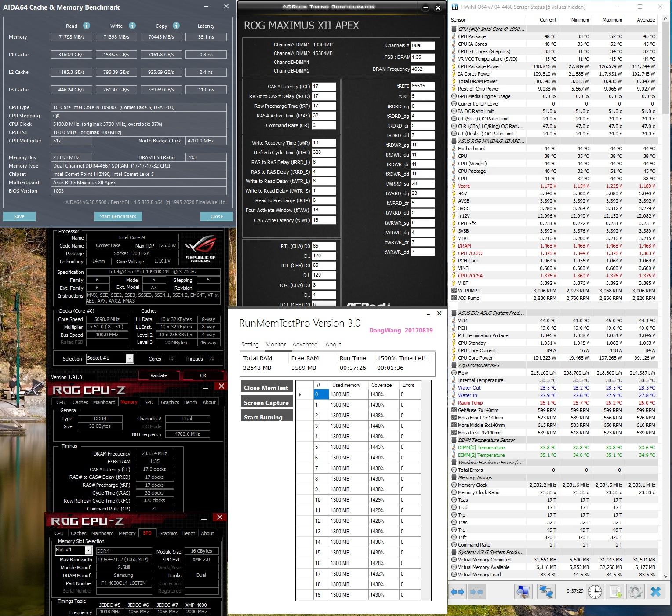The image size is (672, 616).
Task: Click Close MemTest button
Action: pos(266,387)
